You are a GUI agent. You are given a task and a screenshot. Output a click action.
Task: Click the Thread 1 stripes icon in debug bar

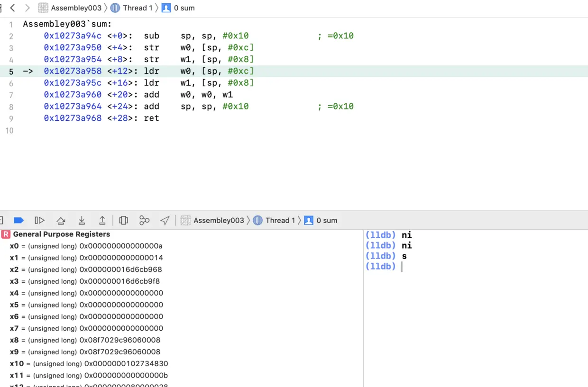coord(257,220)
